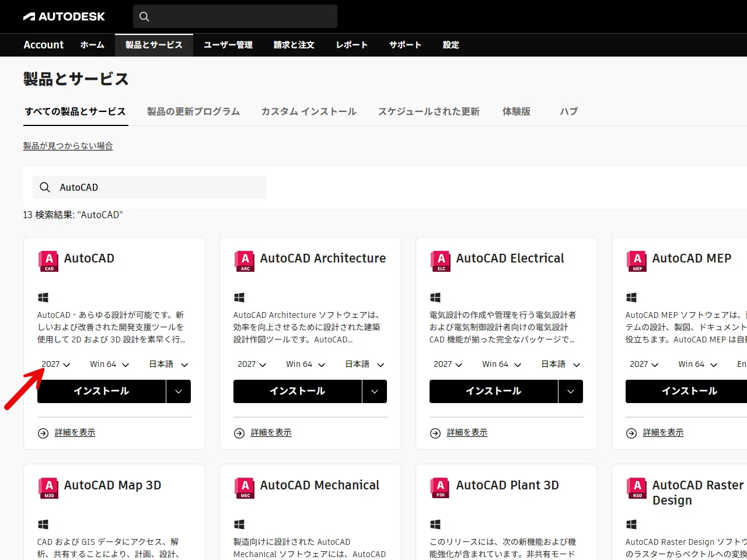747x560 pixels.
Task: Switch to the ハブ tab
Action: (x=569, y=111)
